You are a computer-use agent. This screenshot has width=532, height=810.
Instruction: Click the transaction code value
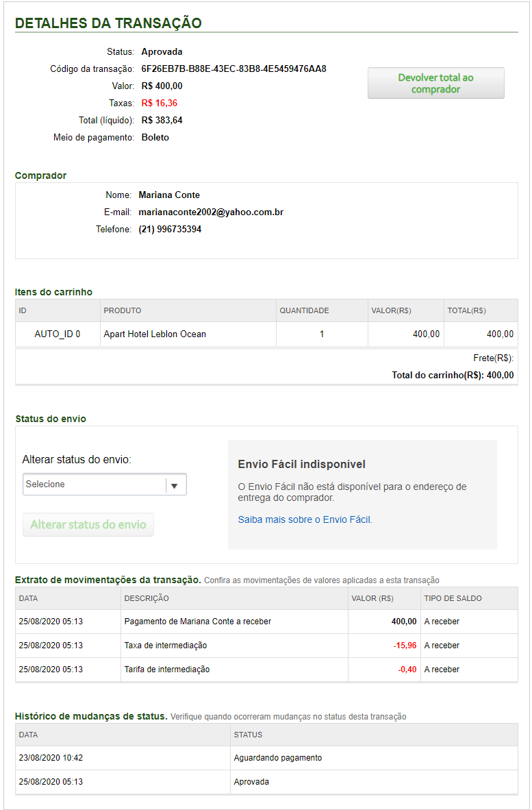tap(233, 69)
